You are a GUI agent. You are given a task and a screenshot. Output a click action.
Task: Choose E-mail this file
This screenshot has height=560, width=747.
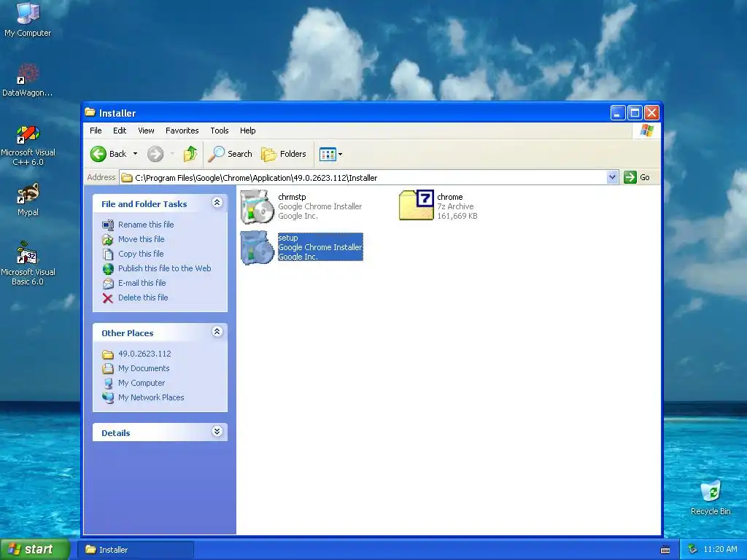(142, 283)
